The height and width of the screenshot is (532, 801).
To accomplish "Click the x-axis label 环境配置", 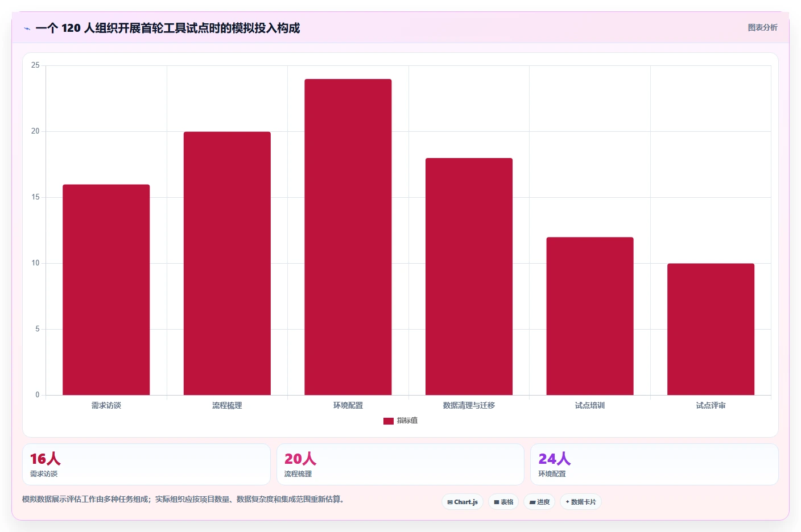I will 348,405.
